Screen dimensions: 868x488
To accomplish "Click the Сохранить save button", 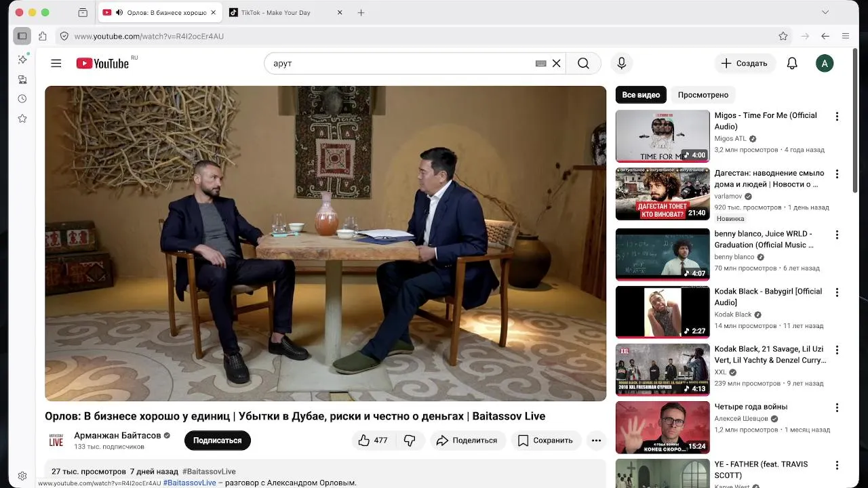I will (x=545, y=441).
